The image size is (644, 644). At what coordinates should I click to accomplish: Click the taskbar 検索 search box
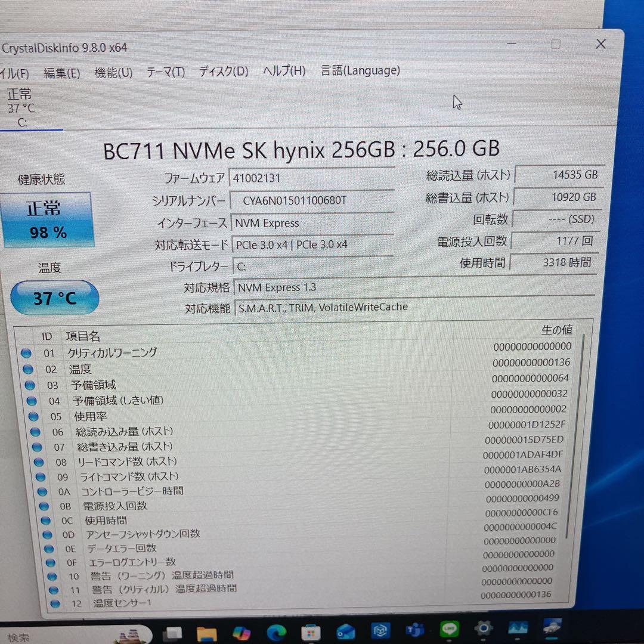click(x=76, y=636)
